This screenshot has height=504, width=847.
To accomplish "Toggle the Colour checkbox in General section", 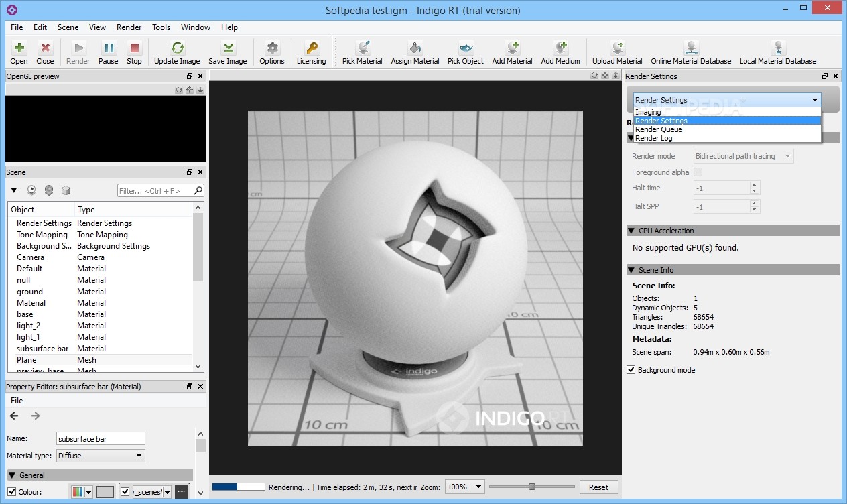I will (12, 492).
